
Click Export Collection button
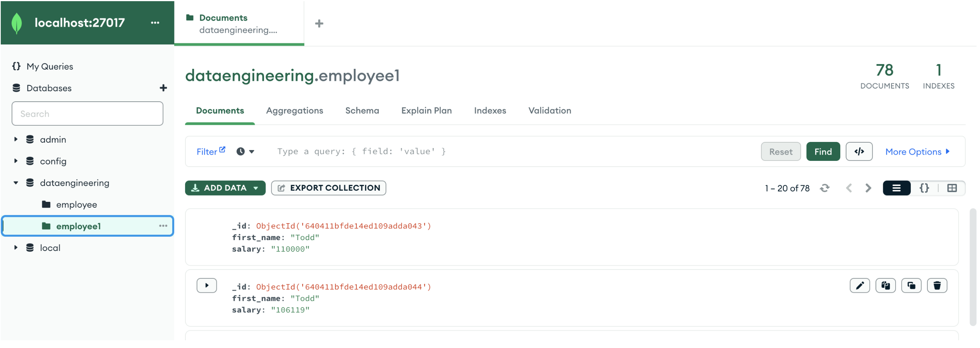[328, 188]
